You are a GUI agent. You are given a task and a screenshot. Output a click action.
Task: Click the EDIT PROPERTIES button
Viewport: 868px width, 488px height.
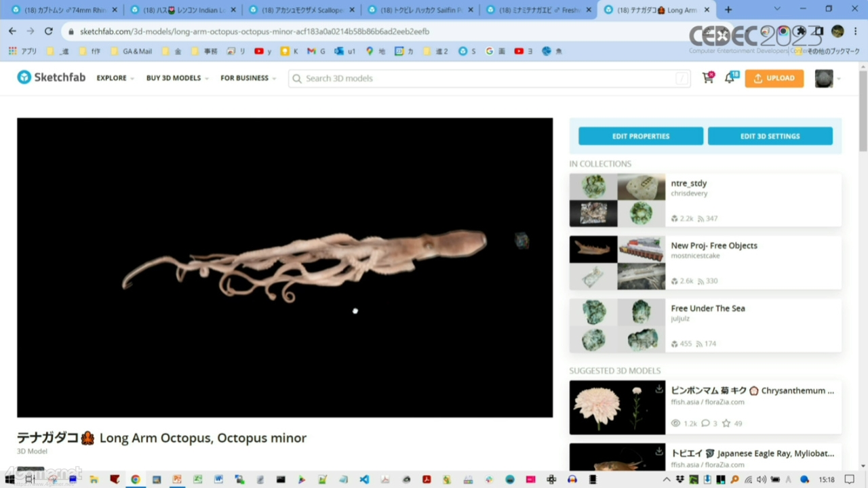click(641, 136)
